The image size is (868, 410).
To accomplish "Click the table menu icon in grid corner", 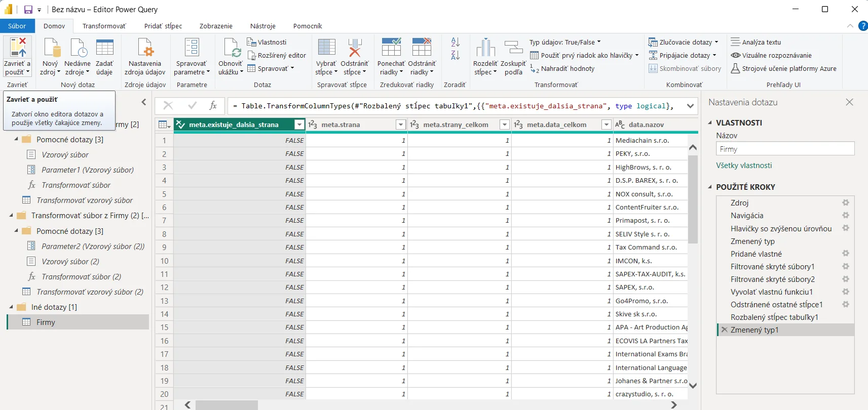I will coord(164,125).
